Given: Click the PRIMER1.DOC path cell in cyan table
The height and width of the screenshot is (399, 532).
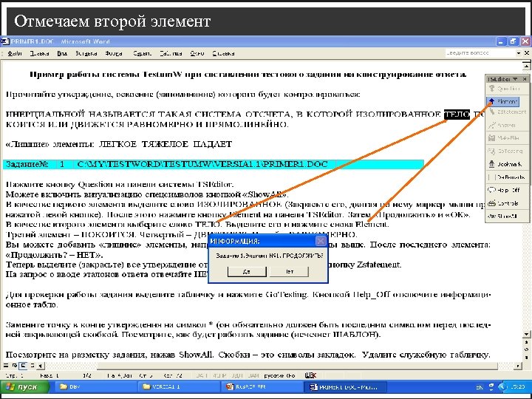Looking at the screenshot, I should 204,164.
